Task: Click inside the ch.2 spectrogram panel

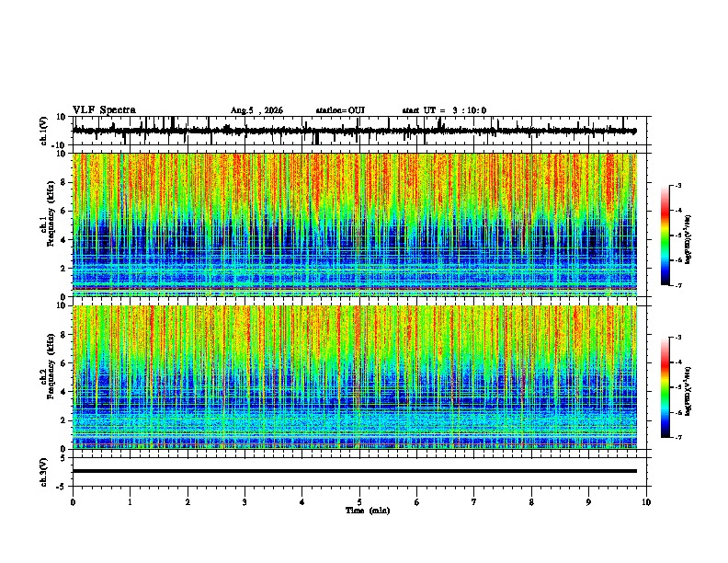Action: tap(355, 377)
